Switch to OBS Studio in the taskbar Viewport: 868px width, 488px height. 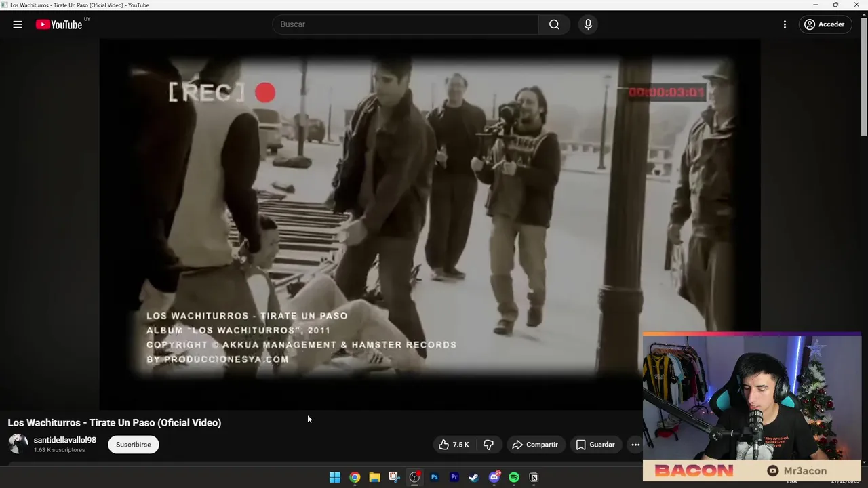(x=414, y=477)
